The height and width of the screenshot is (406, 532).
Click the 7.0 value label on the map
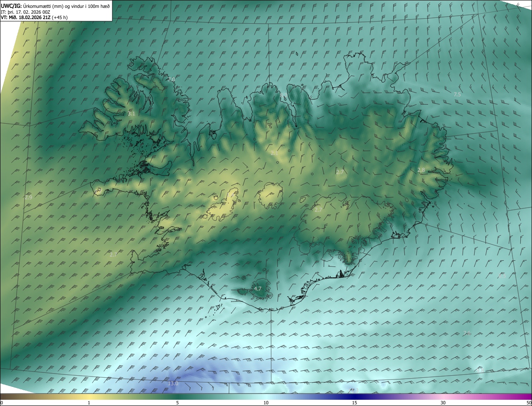(x=171, y=79)
